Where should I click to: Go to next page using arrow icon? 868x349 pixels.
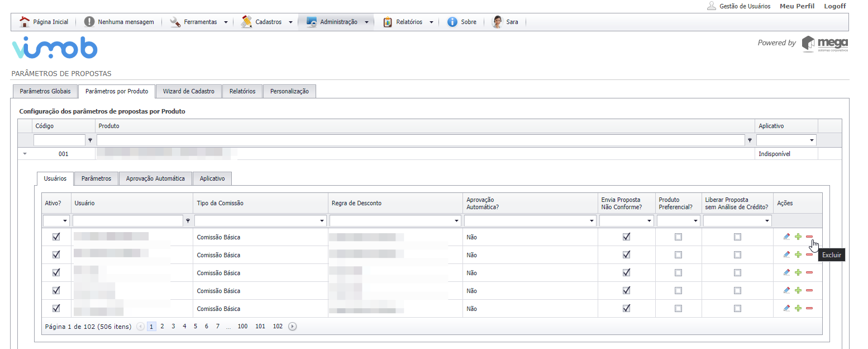point(292,327)
